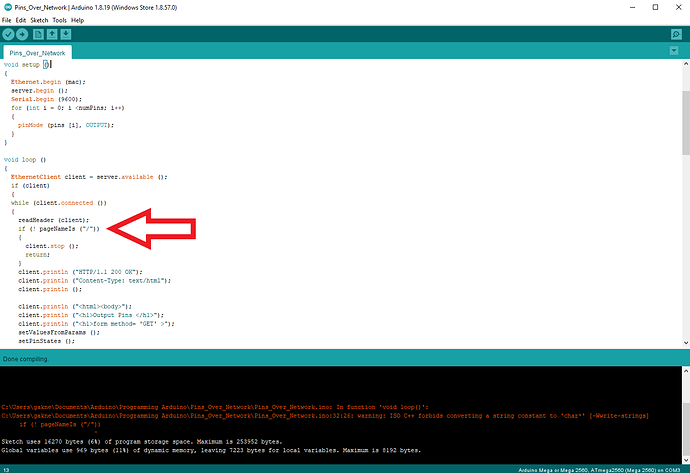Click the 'return;' line
Image resolution: width=690 pixels, height=473 pixels.
pos(37,255)
